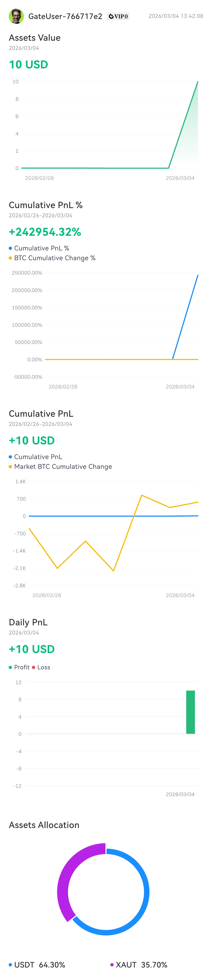Hide the Market BTC Cumulative Change series

click(63, 466)
